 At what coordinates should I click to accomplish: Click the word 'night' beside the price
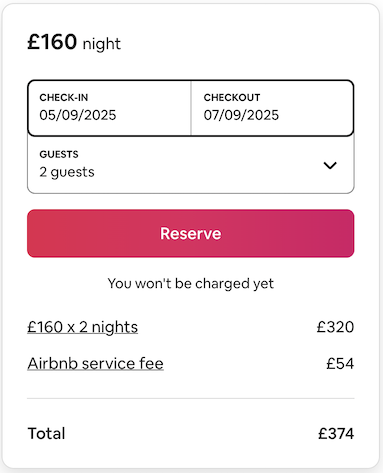click(102, 44)
